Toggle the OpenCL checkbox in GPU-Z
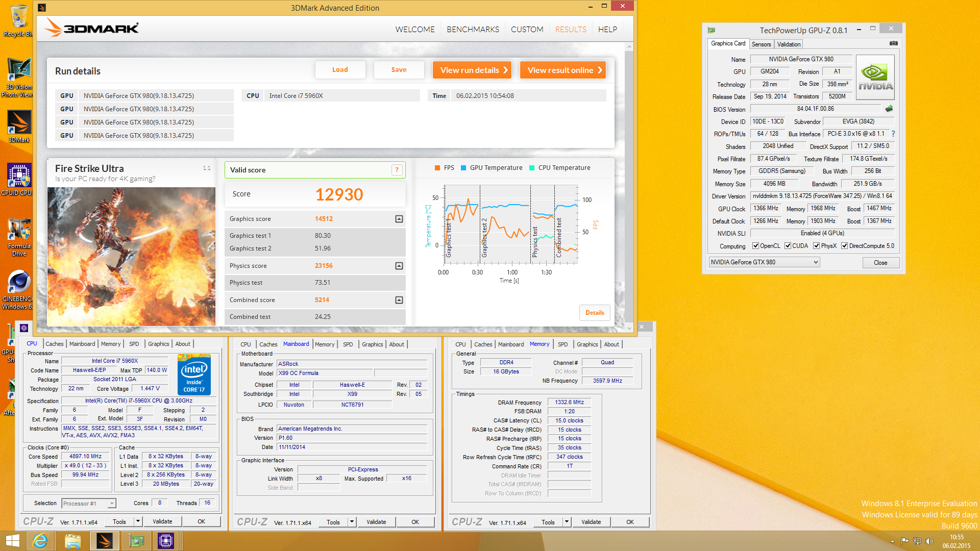Viewport: 980px width, 551px height. click(755, 246)
